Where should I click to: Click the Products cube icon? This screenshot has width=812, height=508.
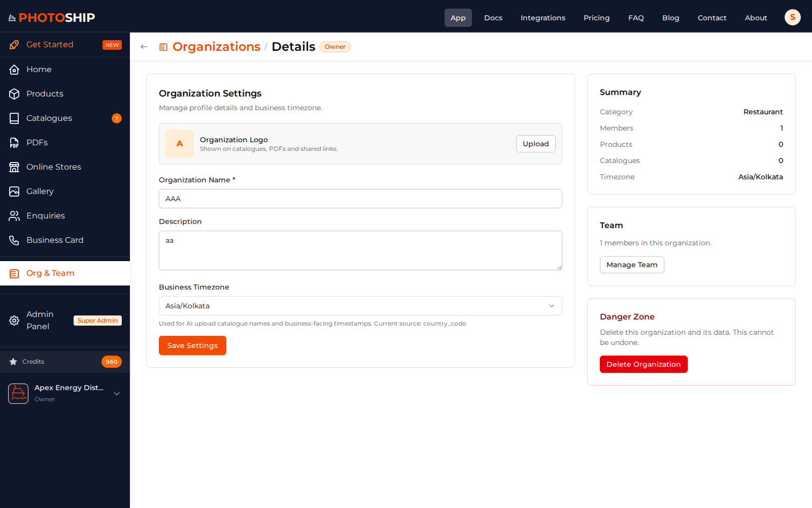pyautogui.click(x=14, y=94)
